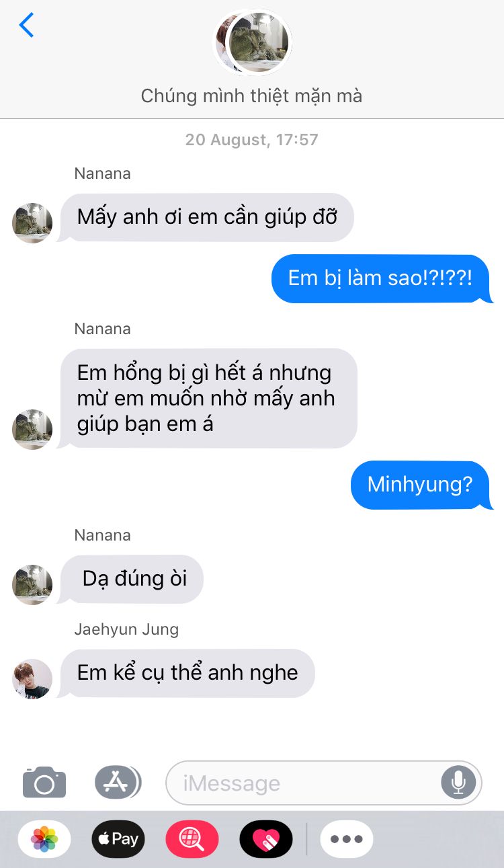Tap Jaehyun Jung's profile avatar
This screenshot has width=504, height=868.
(32, 678)
